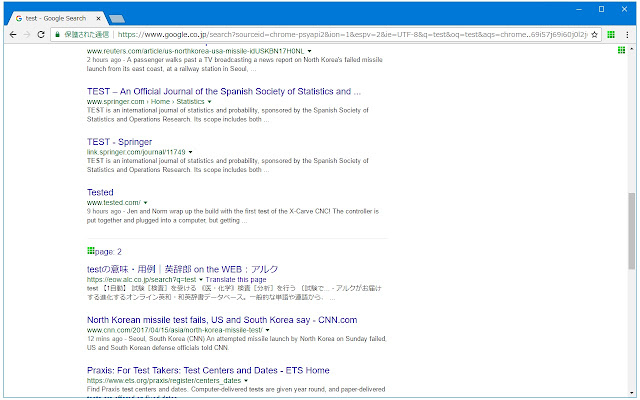640x400 pixels.
Task: Click the green grid icon at page top right
Action: 621,50
